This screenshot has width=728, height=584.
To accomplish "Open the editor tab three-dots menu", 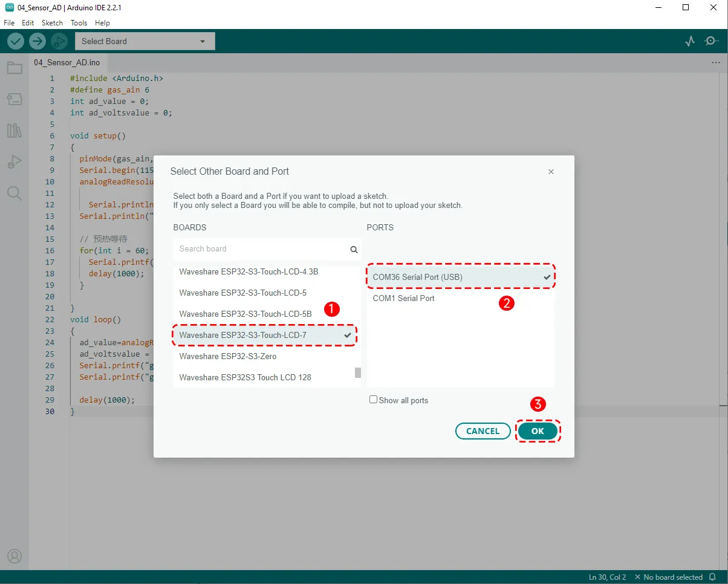I will 716,63.
